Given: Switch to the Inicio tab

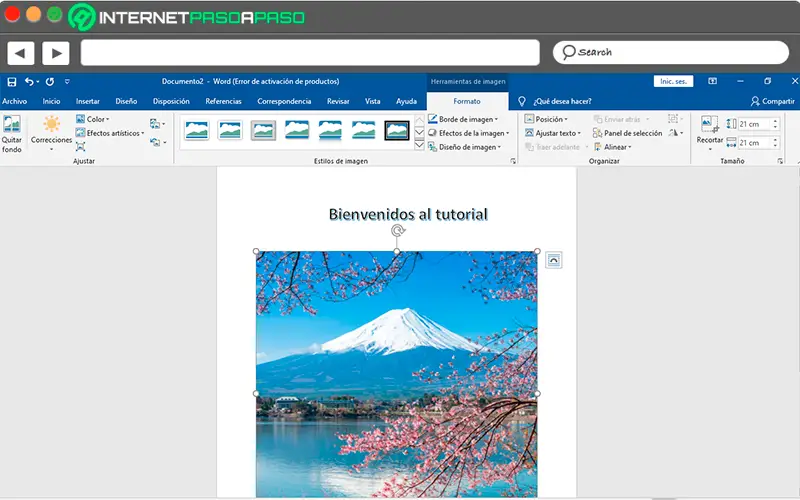Looking at the screenshot, I should pos(51,101).
